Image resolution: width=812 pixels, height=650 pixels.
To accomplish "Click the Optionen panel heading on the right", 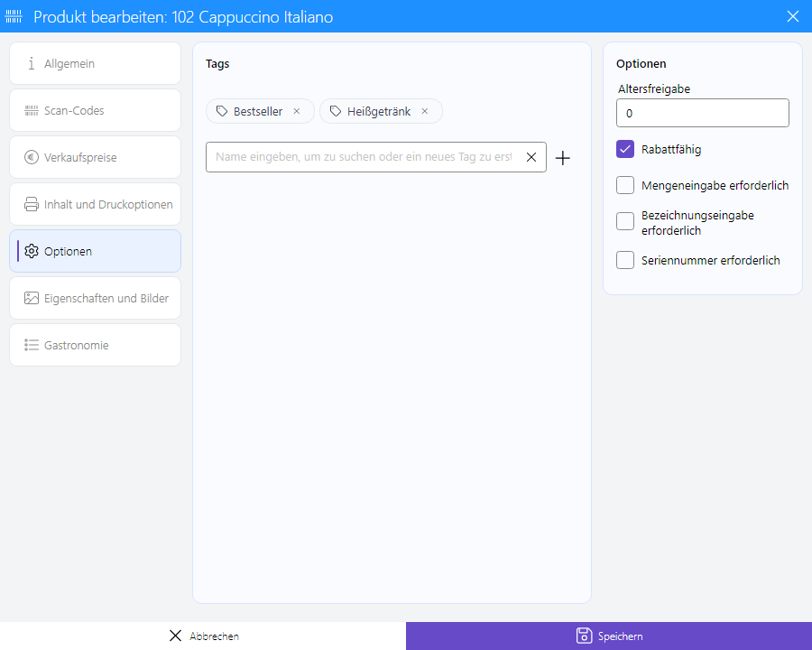I will coord(641,64).
